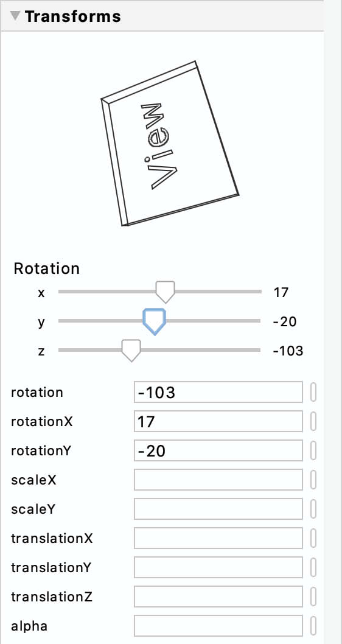Screen dimensions: 342x644
Task: Click the z rotation slider handle
Action: click(x=131, y=351)
